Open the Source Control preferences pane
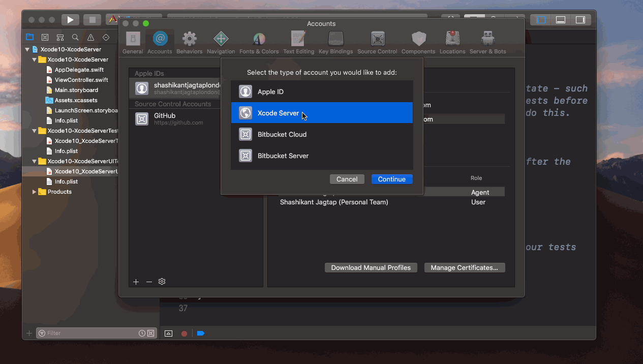The image size is (643, 364). 377,41
